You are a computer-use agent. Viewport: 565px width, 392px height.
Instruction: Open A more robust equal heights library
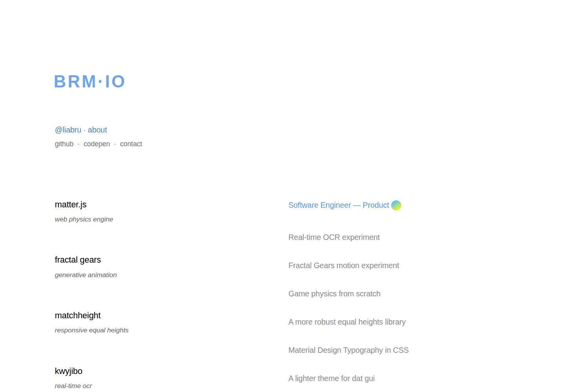pyautogui.click(x=347, y=322)
